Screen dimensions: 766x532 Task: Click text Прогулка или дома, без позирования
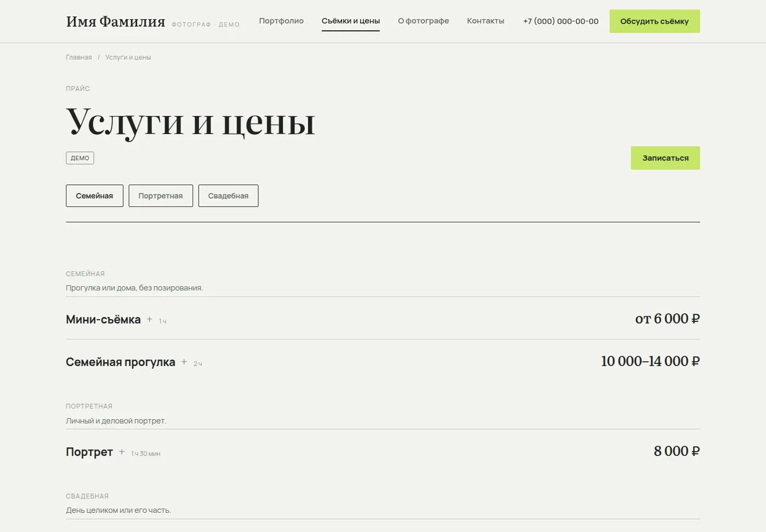click(x=135, y=288)
